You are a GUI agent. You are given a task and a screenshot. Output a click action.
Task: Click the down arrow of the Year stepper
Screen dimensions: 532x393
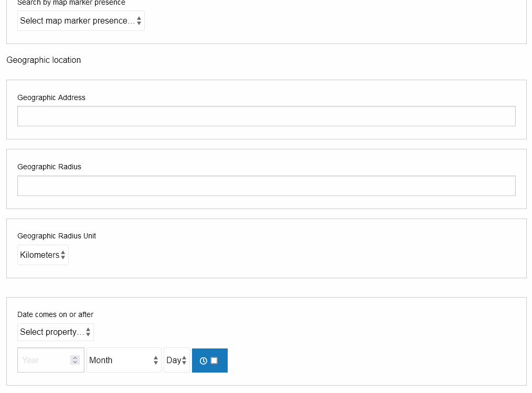pyautogui.click(x=75, y=363)
